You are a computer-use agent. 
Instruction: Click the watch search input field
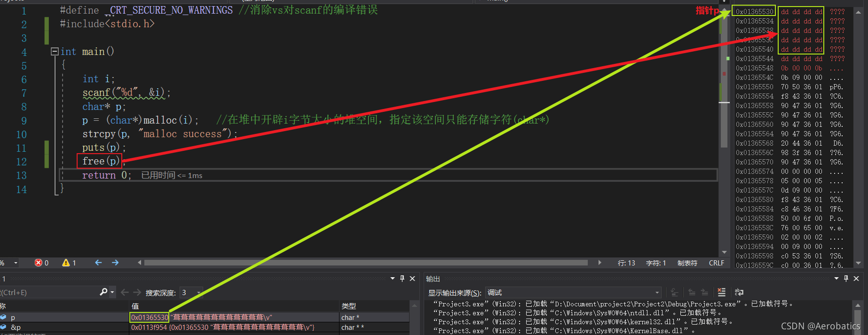coord(49,292)
